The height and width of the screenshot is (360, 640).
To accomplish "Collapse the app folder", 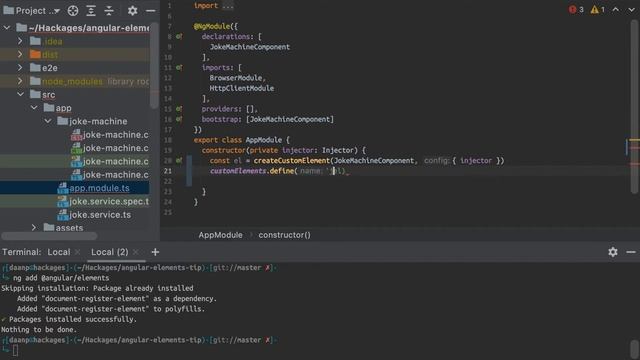I will [x=34, y=108].
